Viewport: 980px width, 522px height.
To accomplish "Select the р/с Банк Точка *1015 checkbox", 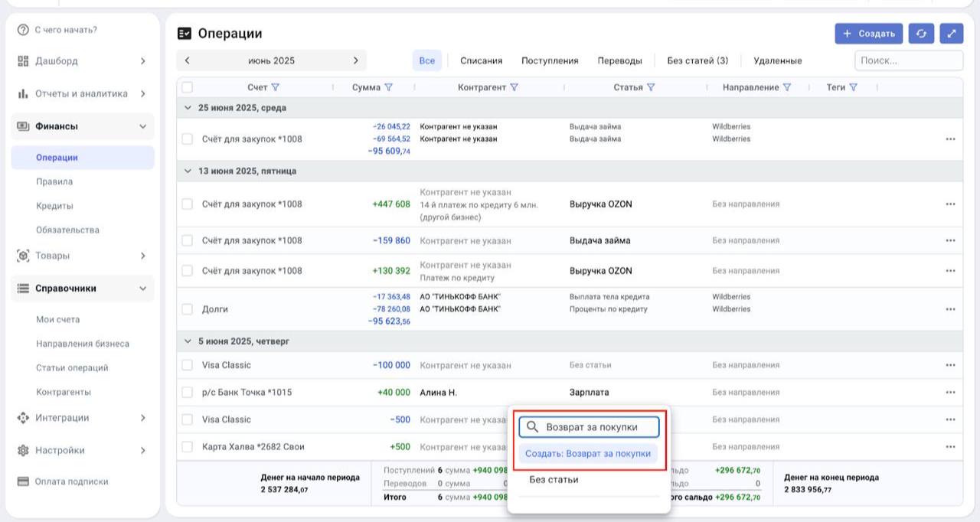I will (x=188, y=393).
